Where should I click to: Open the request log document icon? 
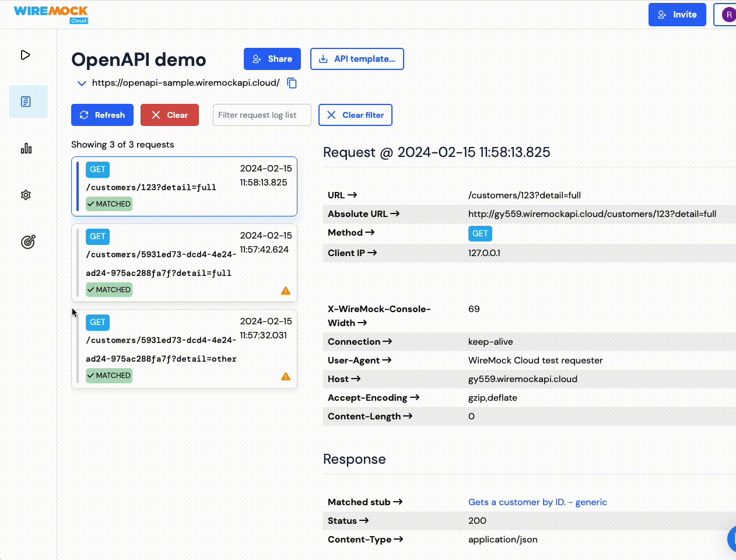coord(26,101)
